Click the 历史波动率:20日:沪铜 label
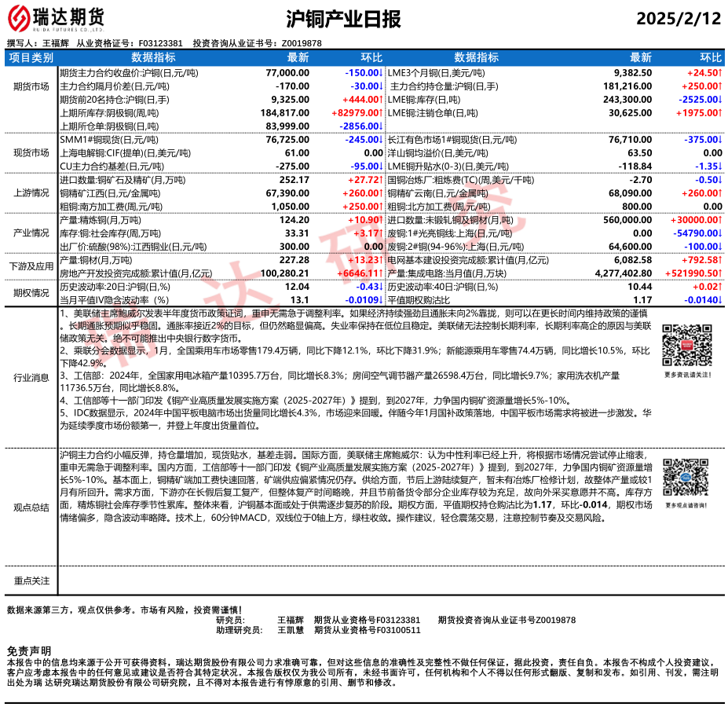 tap(115, 287)
